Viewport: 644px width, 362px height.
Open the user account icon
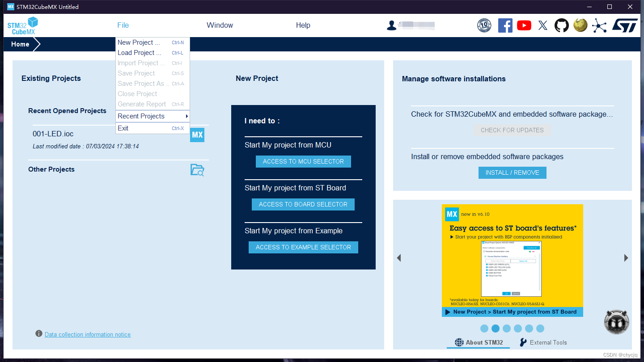point(392,25)
